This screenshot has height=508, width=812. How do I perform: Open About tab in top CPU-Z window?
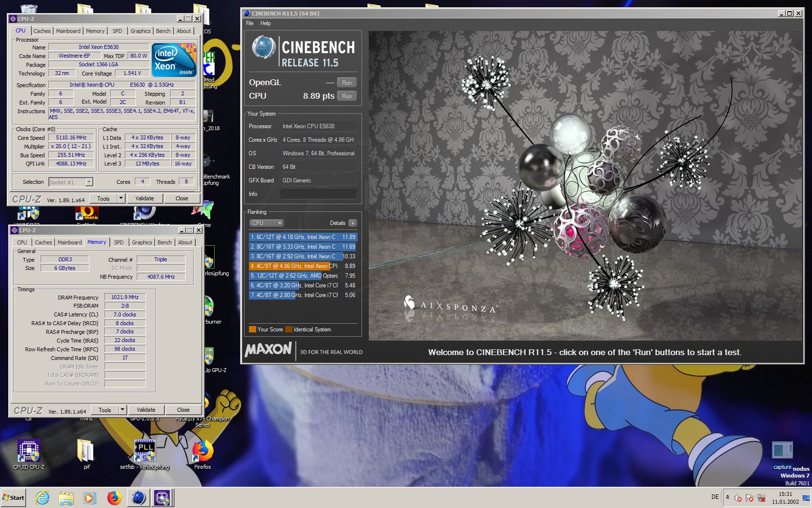[x=184, y=31]
